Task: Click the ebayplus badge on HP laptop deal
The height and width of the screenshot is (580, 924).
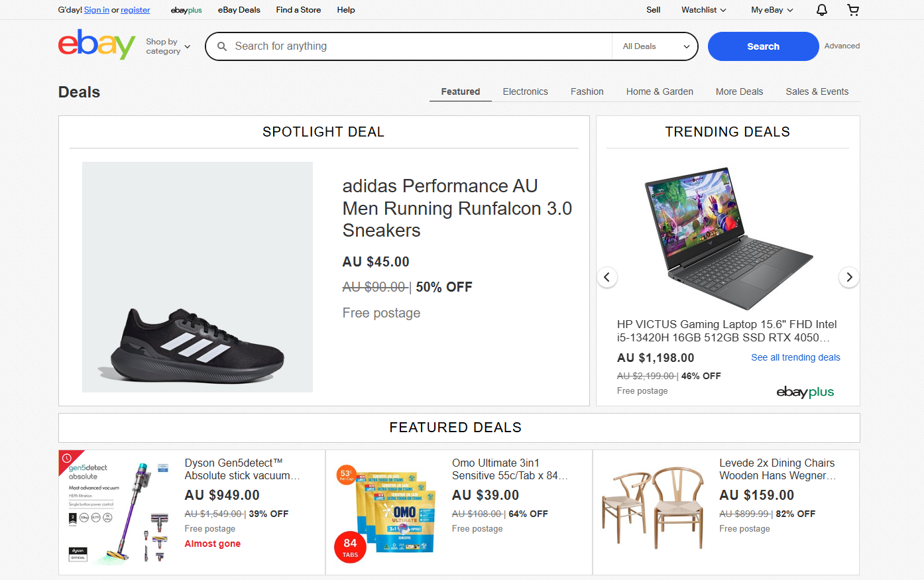Action: click(805, 392)
